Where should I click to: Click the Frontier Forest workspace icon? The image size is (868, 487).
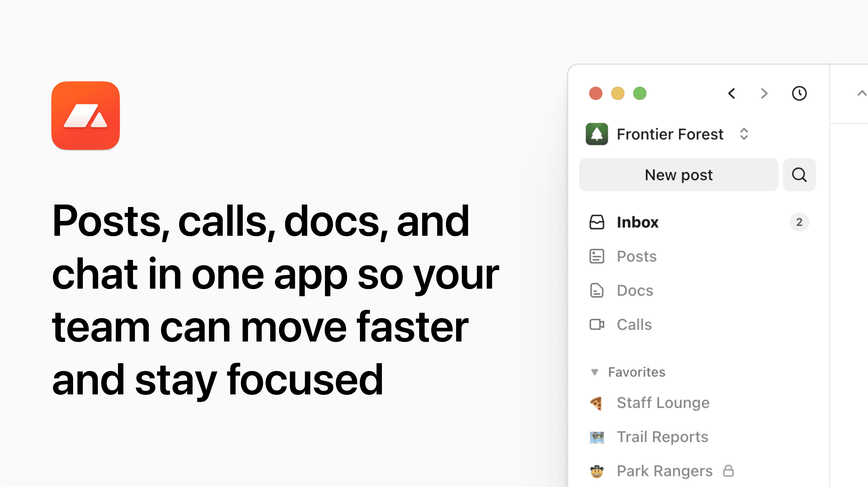[x=597, y=134]
